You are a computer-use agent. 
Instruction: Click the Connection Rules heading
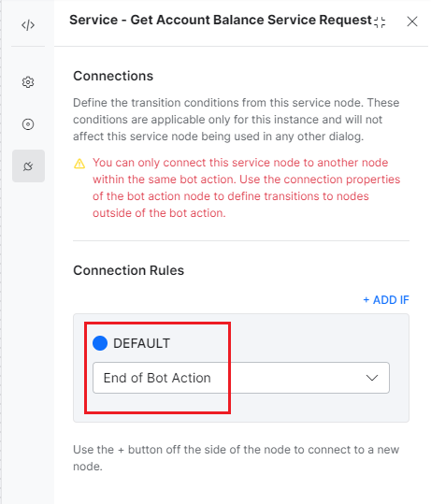pyautogui.click(x=129, y=270)
